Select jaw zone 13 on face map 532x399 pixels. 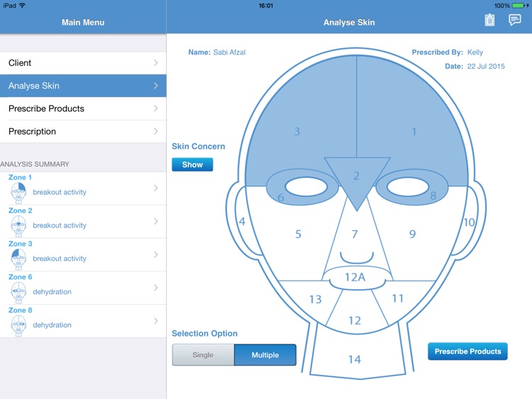(315, 299)
